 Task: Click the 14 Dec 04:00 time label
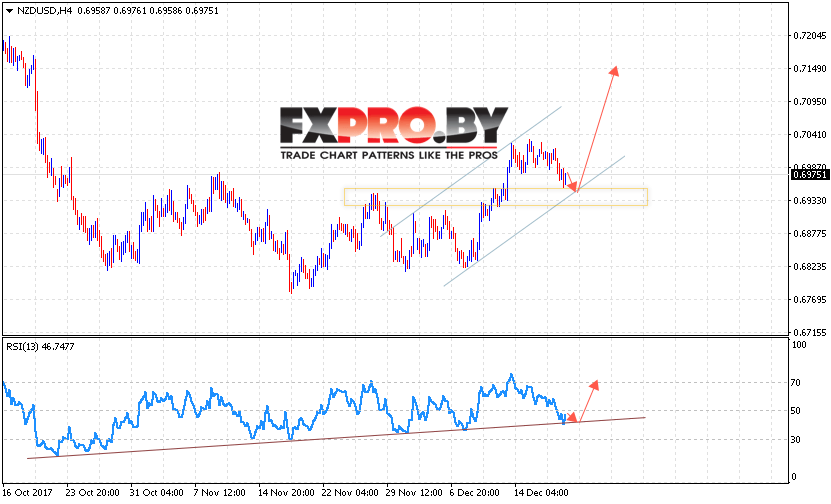[x=541, y=492]
